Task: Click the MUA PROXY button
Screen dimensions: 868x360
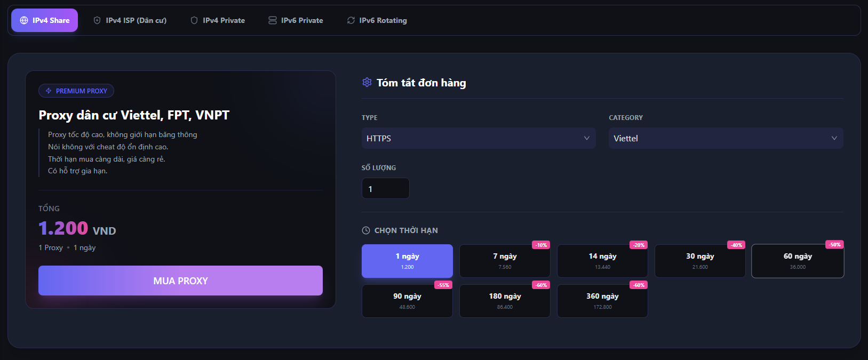Action: (180, 281)
